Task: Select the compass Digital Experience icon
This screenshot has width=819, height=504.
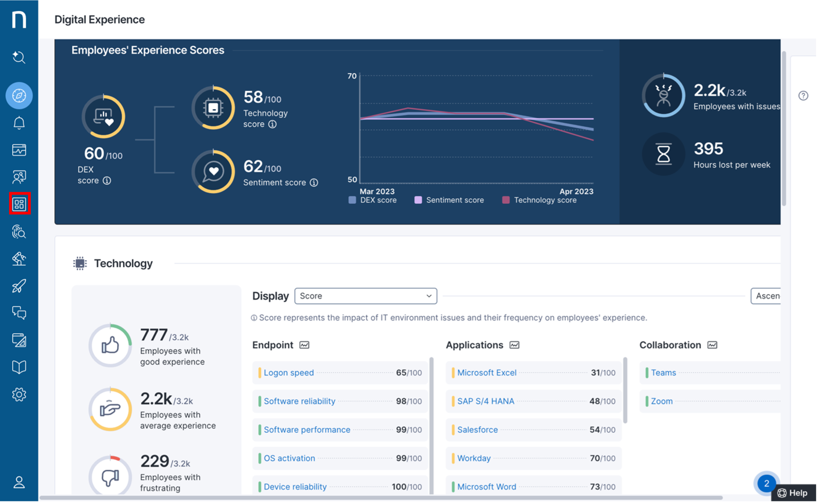Action: [x=19, y=95]
